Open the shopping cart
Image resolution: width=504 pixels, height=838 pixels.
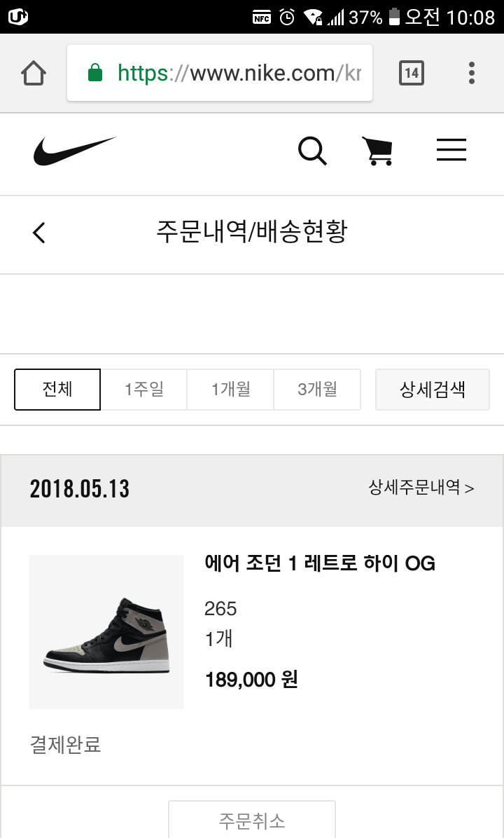coord(377,151)
